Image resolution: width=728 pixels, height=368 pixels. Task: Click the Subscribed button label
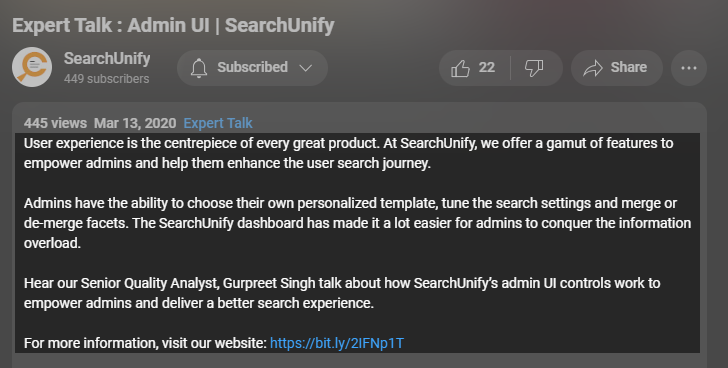(x=253, y=67)
